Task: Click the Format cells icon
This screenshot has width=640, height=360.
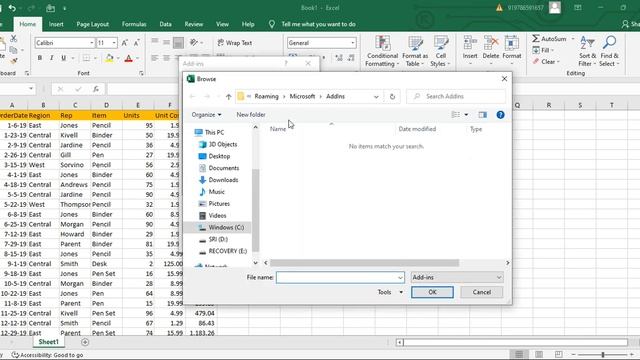Action: coord(512,43)
